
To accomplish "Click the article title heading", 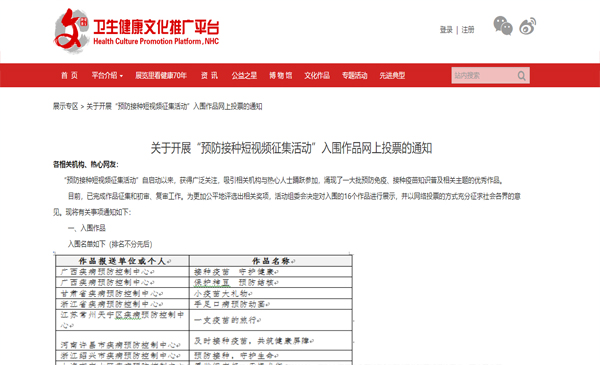I will point(291,148).
